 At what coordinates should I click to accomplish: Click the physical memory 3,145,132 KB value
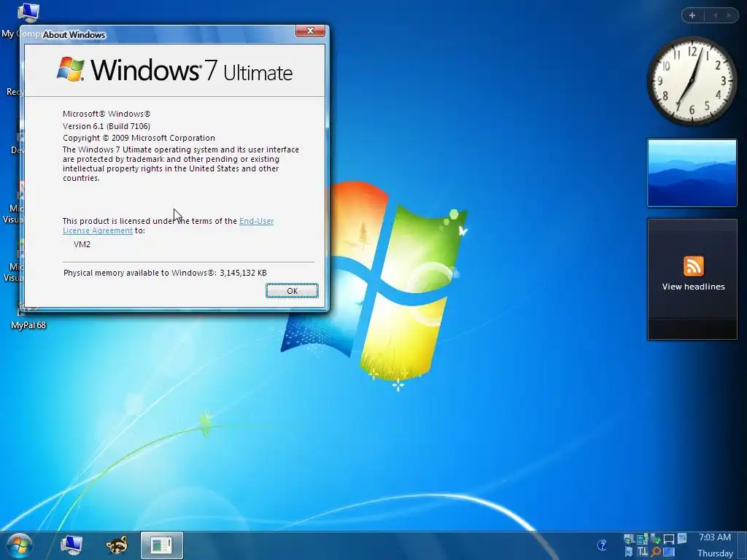click(x=243, y=273)
